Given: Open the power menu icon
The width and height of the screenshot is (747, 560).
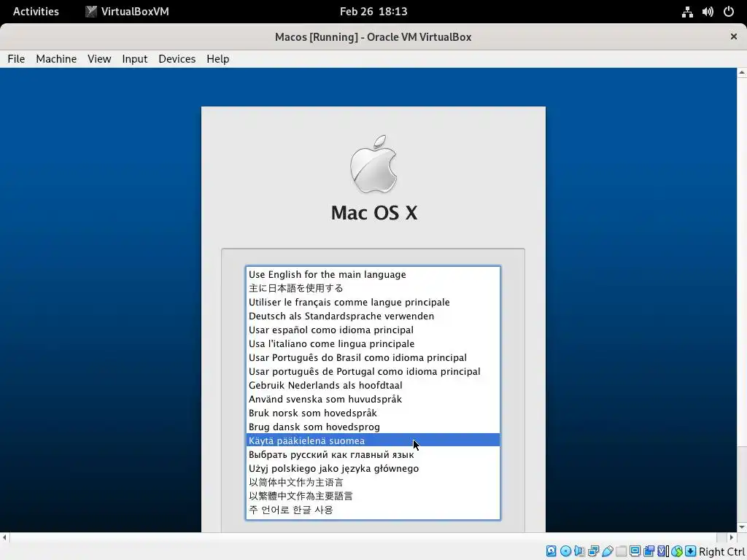Looking at the screenshot, I should pos(729,12).
